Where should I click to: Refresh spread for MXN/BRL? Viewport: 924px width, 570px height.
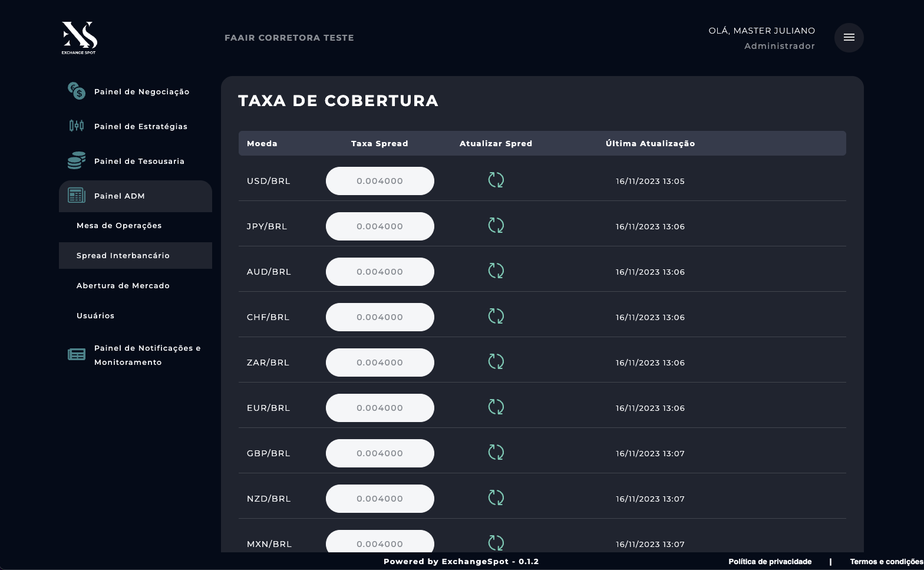point(496,543)
